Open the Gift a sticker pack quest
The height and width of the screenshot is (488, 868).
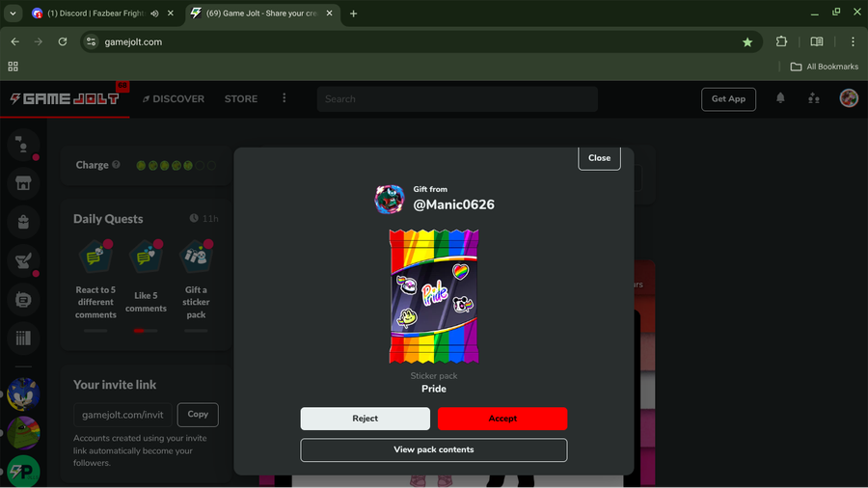click(196, 286)
